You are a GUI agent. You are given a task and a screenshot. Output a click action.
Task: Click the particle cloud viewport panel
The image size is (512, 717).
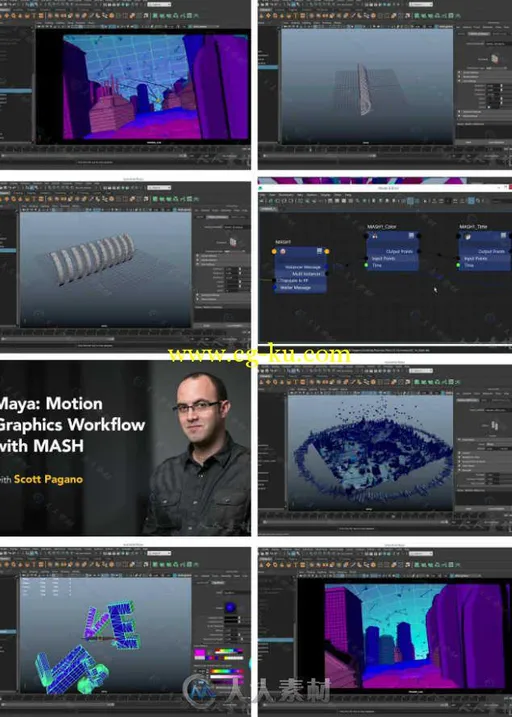pos(370,453)
